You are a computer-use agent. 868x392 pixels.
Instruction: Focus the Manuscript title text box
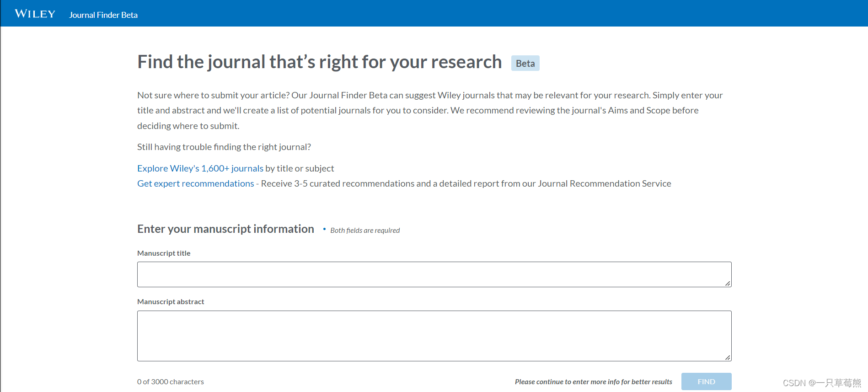434,274
